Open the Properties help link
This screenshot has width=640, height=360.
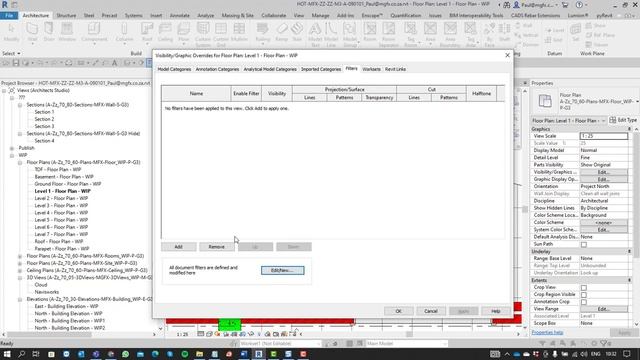pos(547,333)
